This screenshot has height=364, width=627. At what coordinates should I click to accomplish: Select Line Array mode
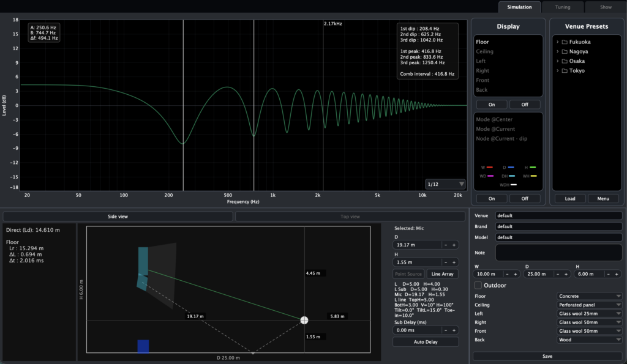click(442, 274)
